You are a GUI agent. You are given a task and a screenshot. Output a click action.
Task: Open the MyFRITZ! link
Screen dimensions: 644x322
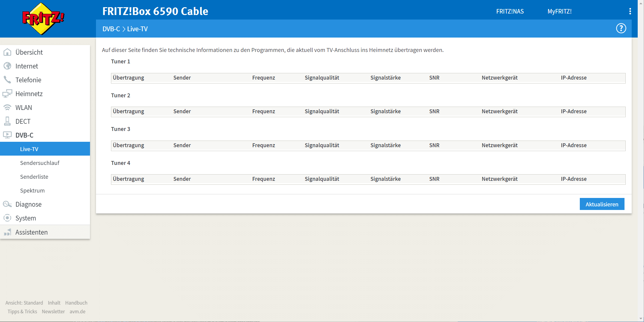pyautogui.click(x=559, y=11)
